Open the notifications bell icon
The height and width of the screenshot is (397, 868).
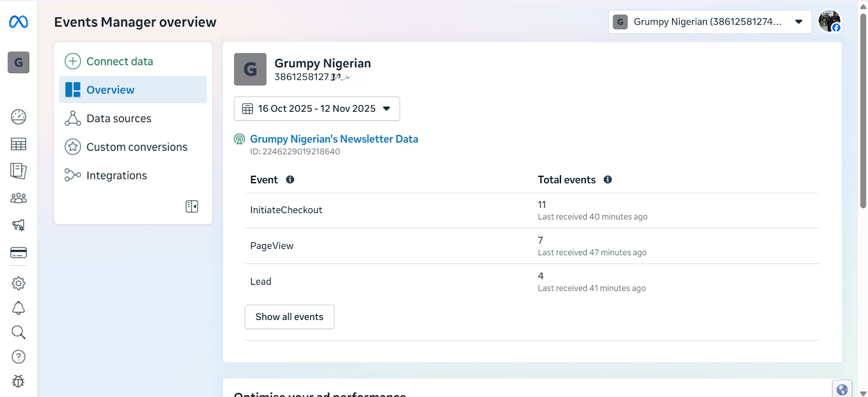[x=18, y=308]
